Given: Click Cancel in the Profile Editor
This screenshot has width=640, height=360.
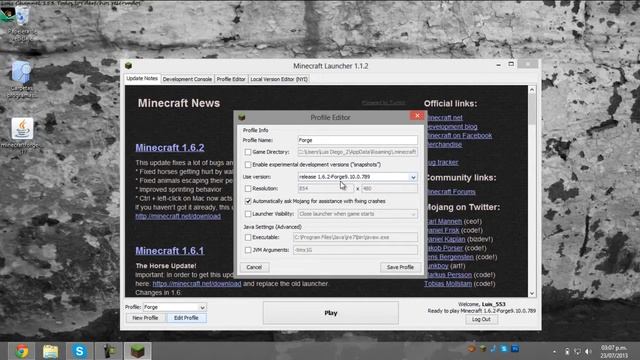Looking at the screenshot, I should pyautogui.click(x=254, y=267).
